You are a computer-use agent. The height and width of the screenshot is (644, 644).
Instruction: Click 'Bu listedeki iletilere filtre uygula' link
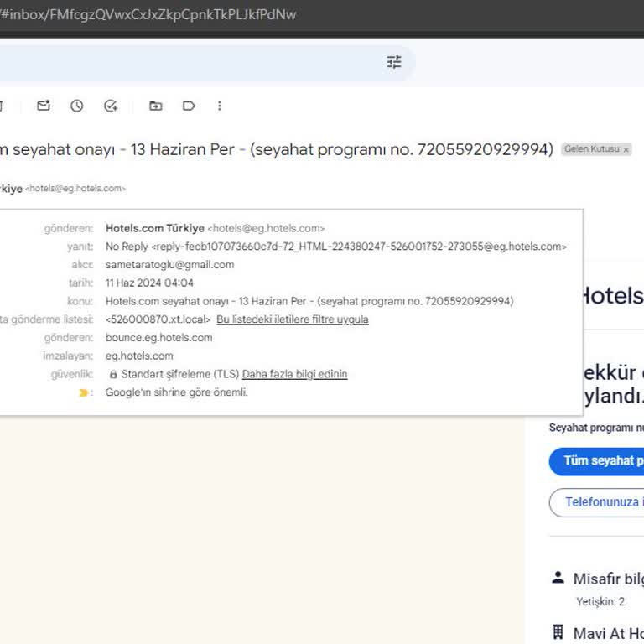(293, 319)
